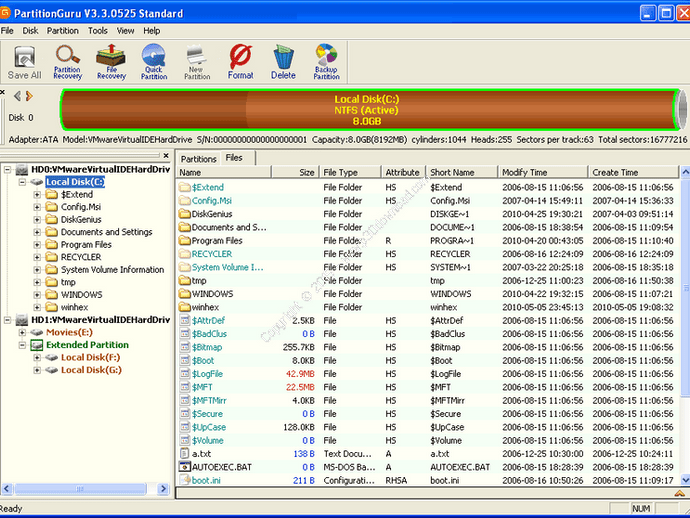Click boot.ini file icon
Image resolution: width=690 pixels, height=518 pixels.
tap(185, 480)
